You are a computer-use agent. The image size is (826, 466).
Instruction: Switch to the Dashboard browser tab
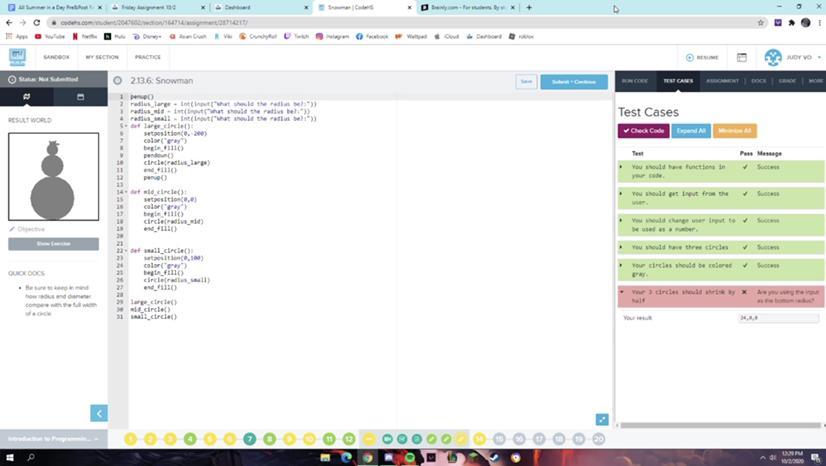261,7
